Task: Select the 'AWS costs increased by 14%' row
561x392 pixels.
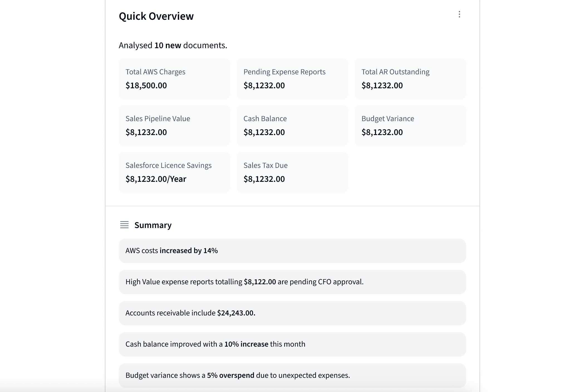Action: pyautogui.click(x=292, y=251)
